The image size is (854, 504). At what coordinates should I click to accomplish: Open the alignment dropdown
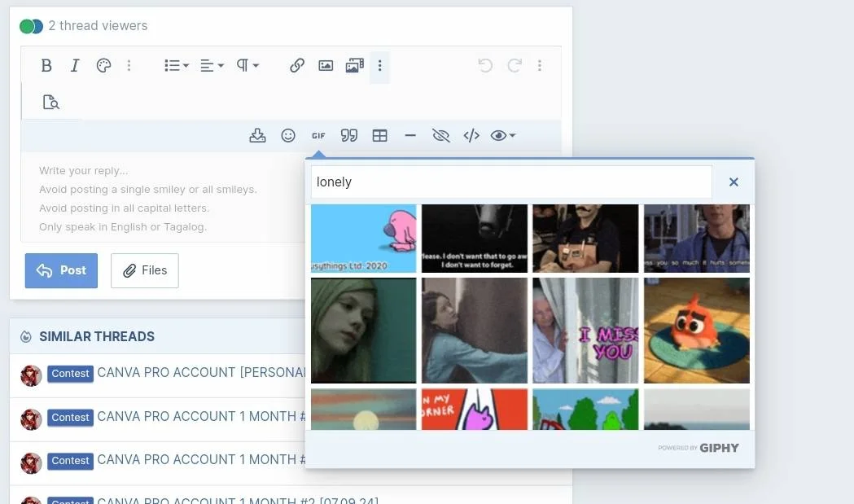212,65
